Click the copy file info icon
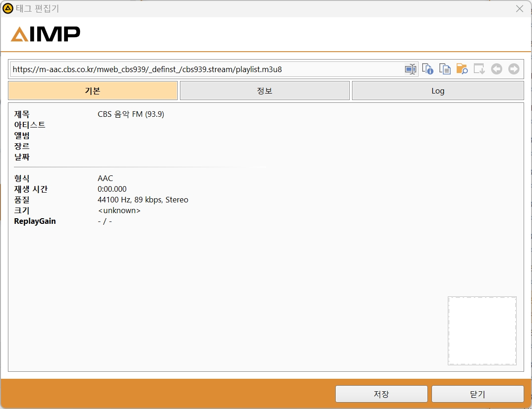532x409 pixels. [427, 69]
